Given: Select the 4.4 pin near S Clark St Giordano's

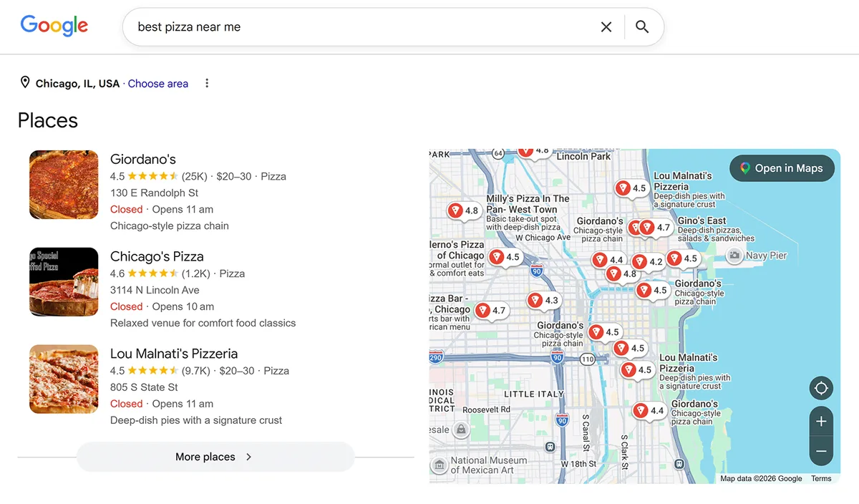Looking at the screenshot, I should 649,411.
